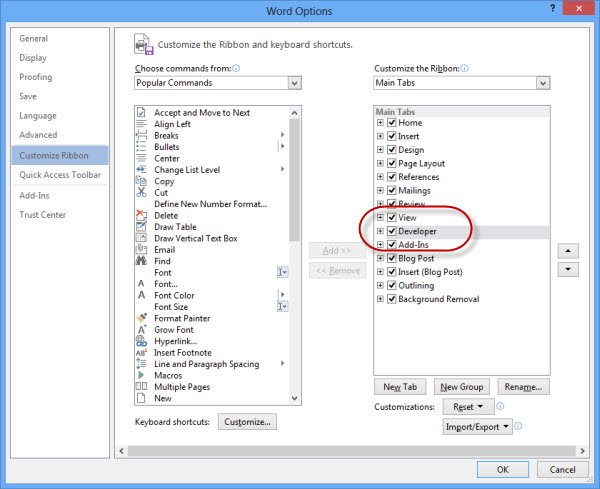Screen dimensions: 600x489
Task: Click the Insert Footnote icon
Action: click(x=141, y=352)
